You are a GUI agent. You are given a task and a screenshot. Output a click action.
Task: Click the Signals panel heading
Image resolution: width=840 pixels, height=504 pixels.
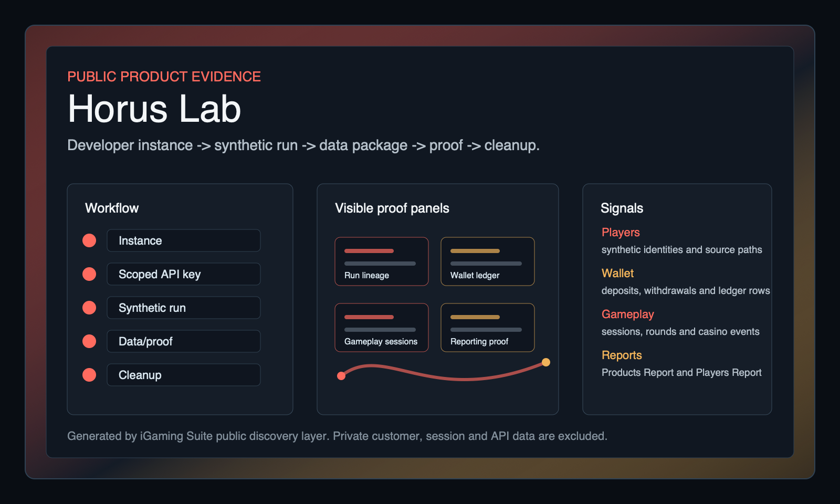coord(622,208)
